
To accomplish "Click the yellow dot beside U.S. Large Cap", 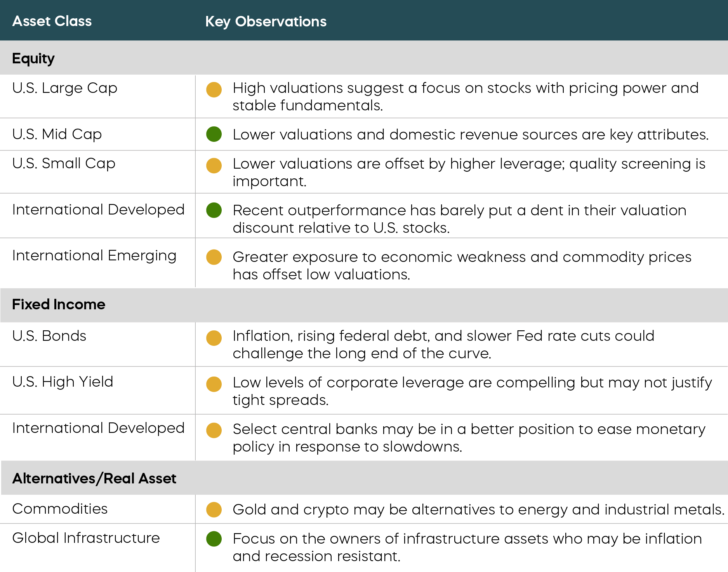I will pos(214,89).
